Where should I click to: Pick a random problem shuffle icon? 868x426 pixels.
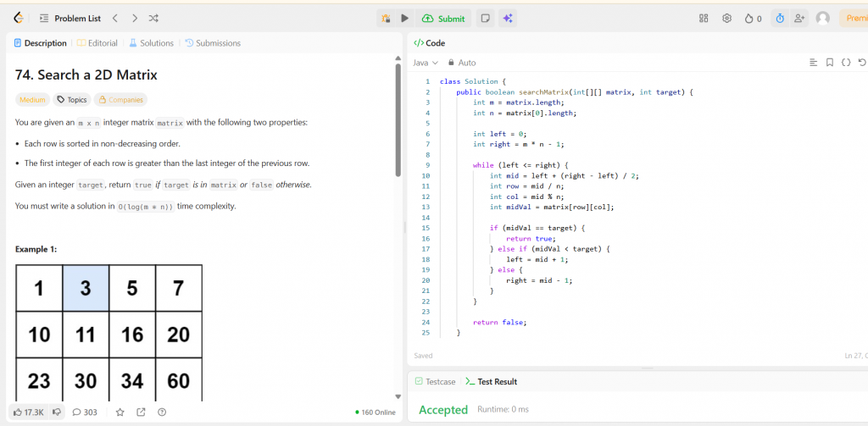point(153,19)
